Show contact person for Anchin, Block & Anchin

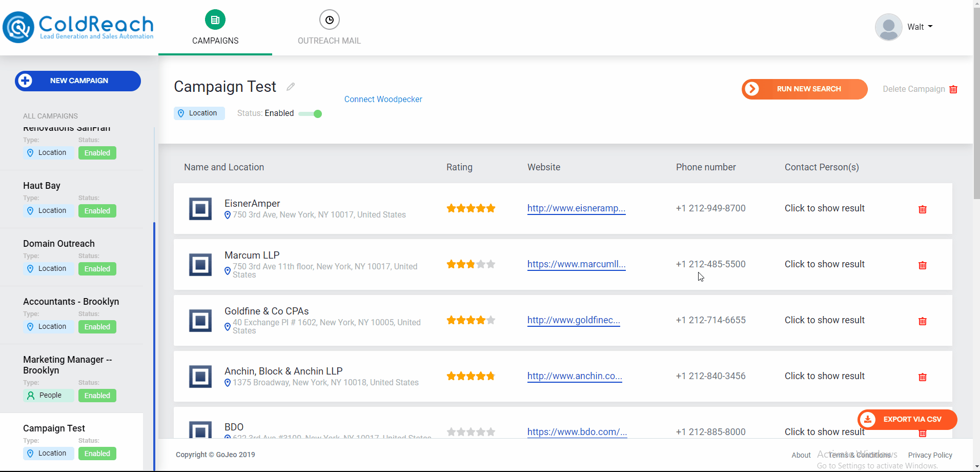pos(824,376)
